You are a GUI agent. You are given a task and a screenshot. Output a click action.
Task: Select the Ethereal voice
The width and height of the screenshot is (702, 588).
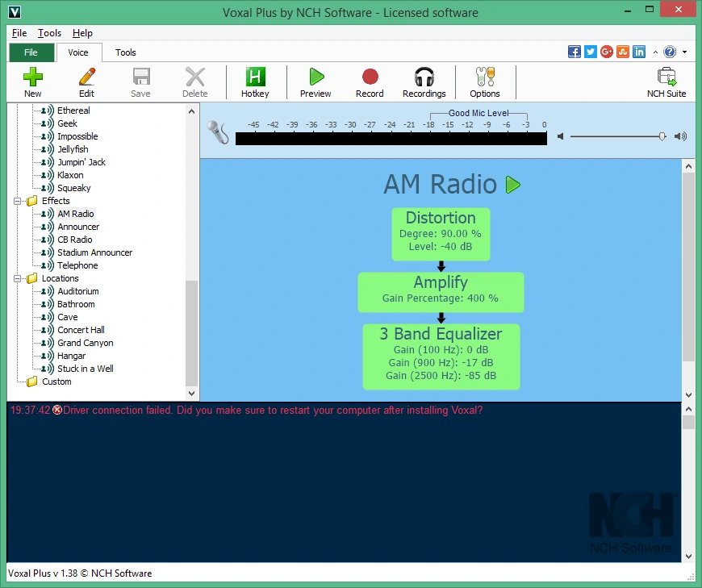click(x=73, y=111)
